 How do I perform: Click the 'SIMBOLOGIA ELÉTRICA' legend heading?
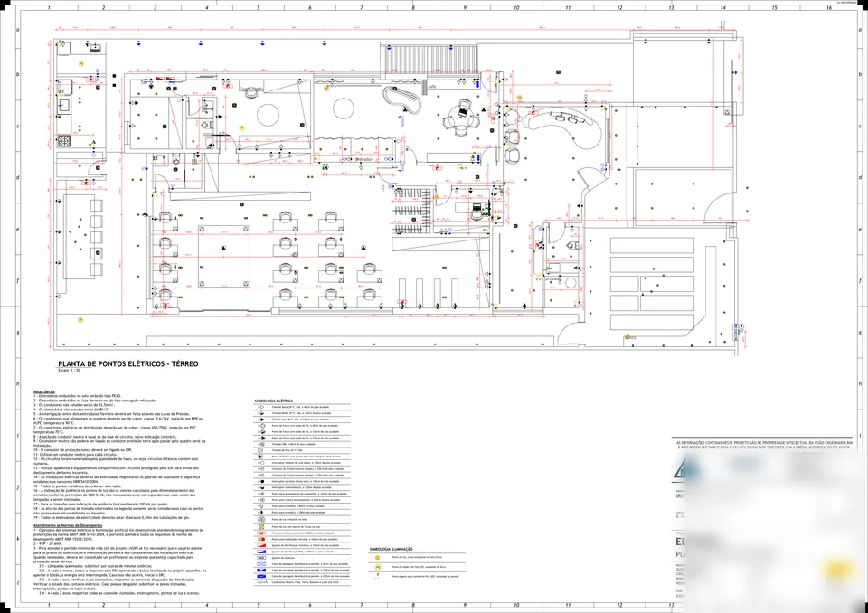(x=274, y=401)
